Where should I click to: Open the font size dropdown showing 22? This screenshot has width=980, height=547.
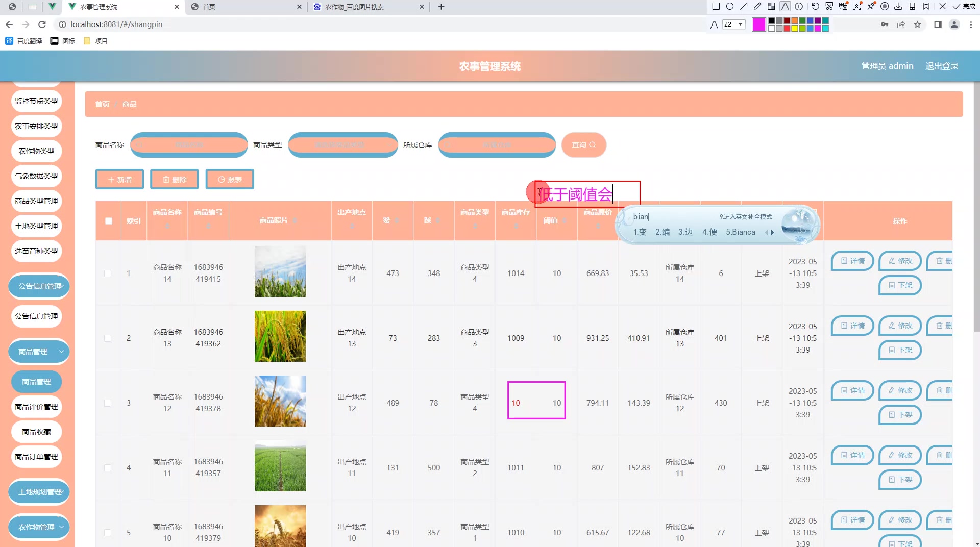click(x=733, y=24)
